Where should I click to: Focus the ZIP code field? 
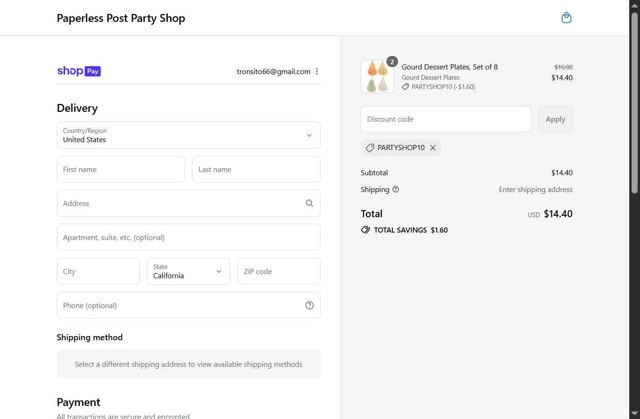(278, 271)
